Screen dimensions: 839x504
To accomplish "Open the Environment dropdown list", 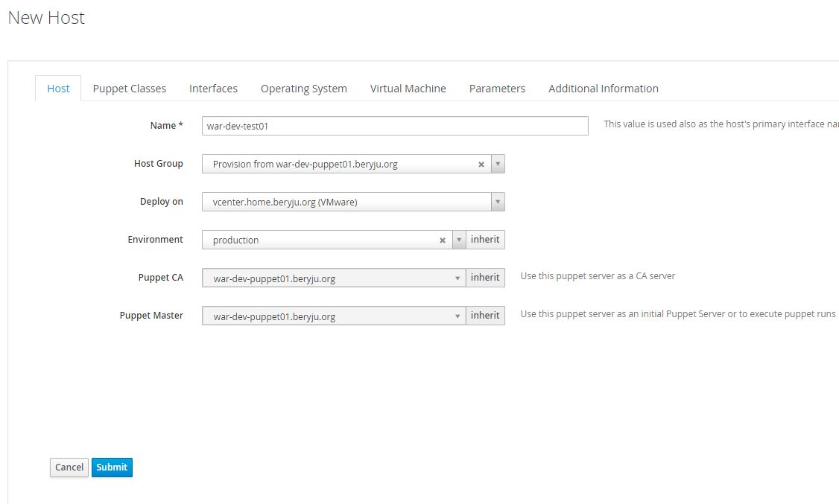I will (460, 239).
